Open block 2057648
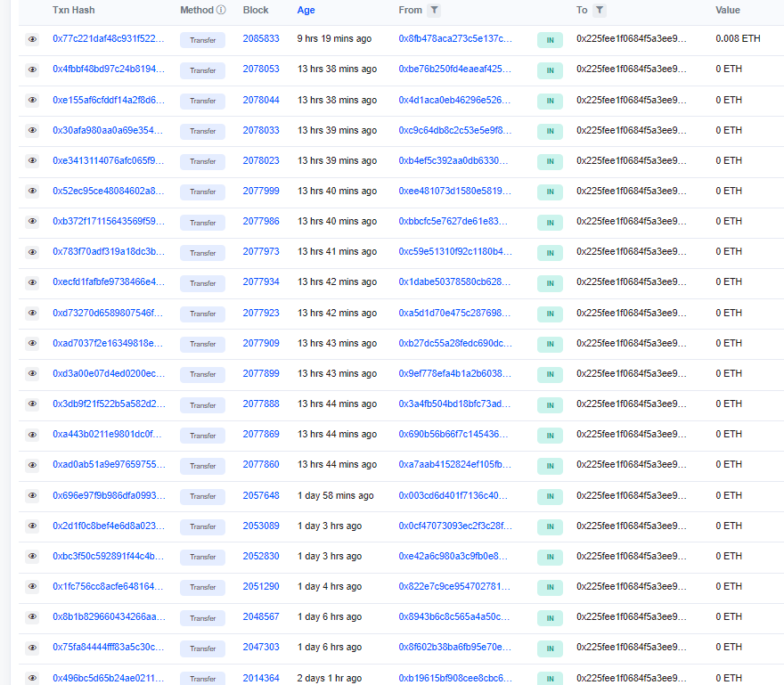This screenshot has width=784, height=685. [261, 495]
